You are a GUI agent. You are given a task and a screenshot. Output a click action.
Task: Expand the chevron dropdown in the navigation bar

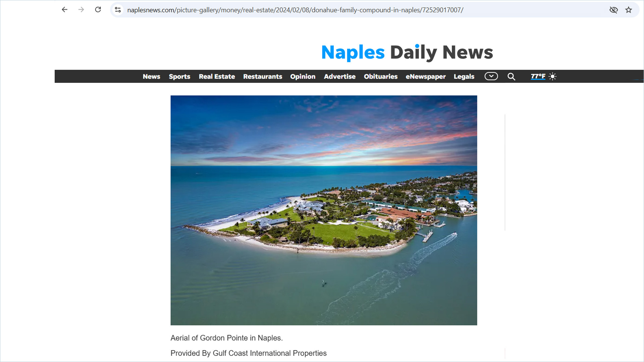[x=491, y=76]
